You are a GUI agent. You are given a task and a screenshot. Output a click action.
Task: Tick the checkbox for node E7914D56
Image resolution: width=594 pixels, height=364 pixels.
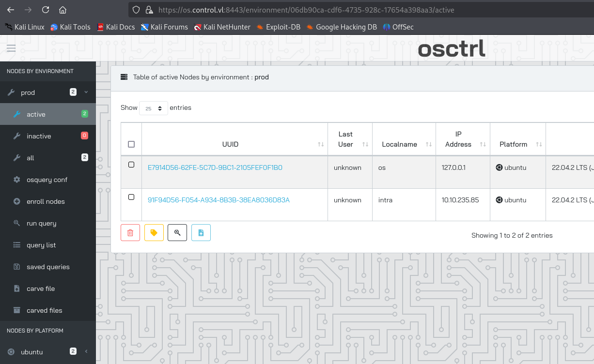(131, 165)
